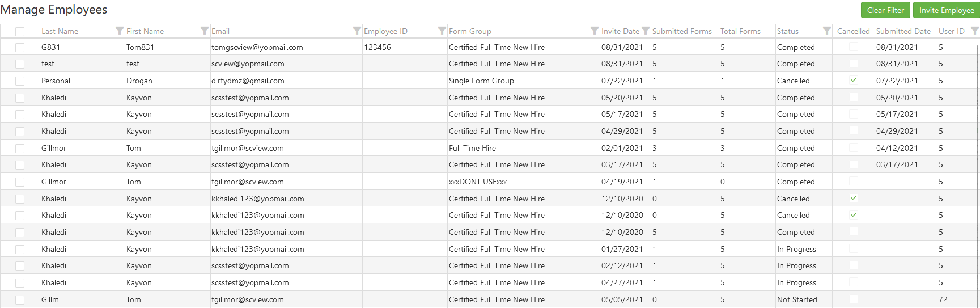The image size is (980, 308).
Task: Click User ID value 72
Action: tap(943, 299)
